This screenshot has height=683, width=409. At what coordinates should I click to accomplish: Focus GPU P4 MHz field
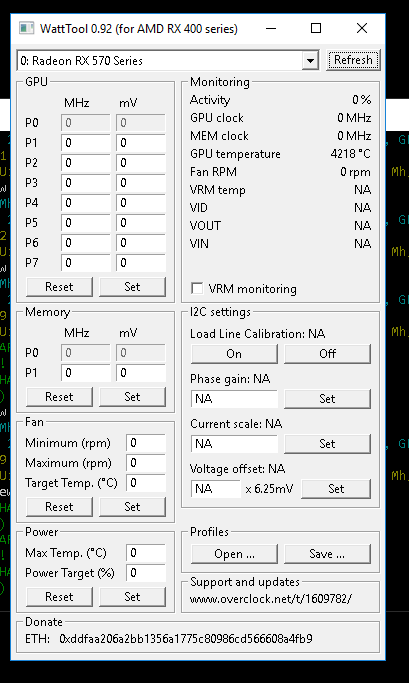click(x=86, y=203)
